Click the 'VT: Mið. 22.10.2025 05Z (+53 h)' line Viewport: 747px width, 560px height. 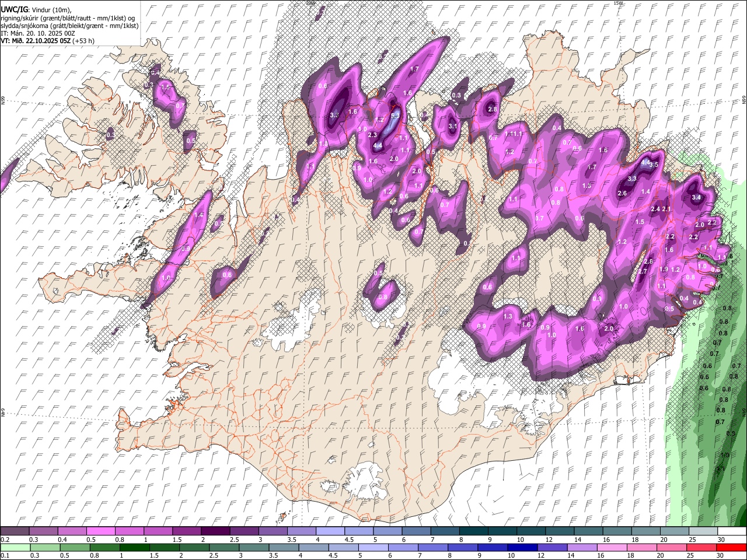coord(48,41)
